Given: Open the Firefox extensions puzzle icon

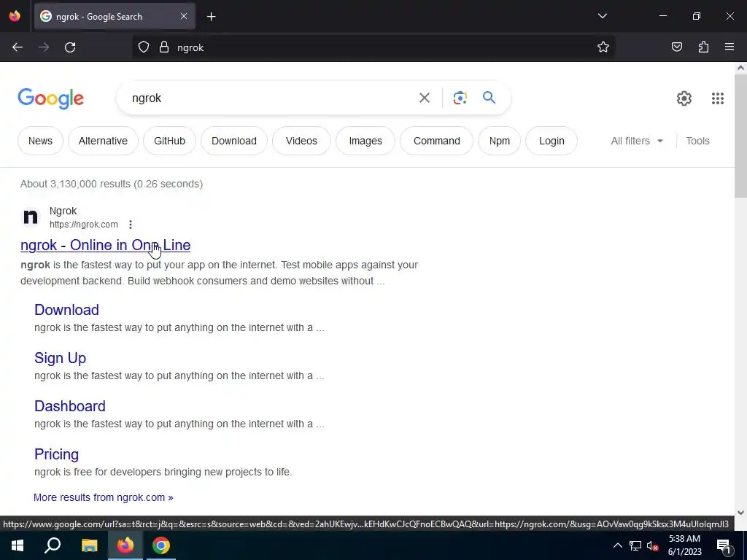Looking at the screenshot, I should point(703,47).
